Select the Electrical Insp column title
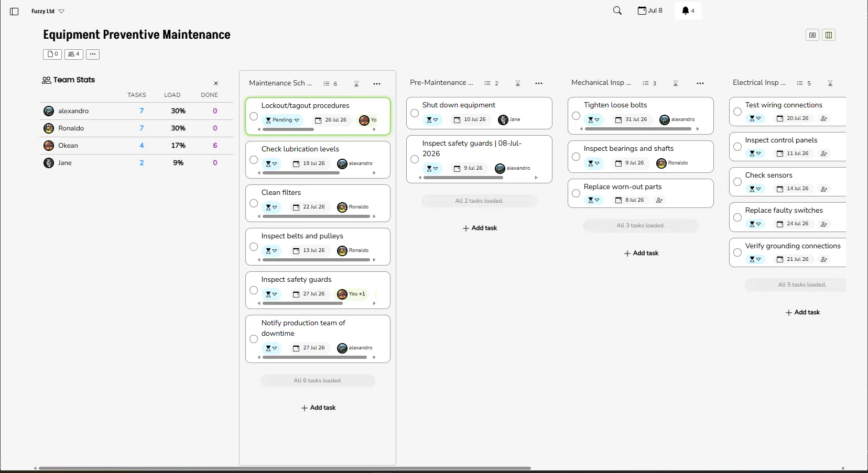Image resolution: width=868 pixels, height=473 pixels. [759, 83]
